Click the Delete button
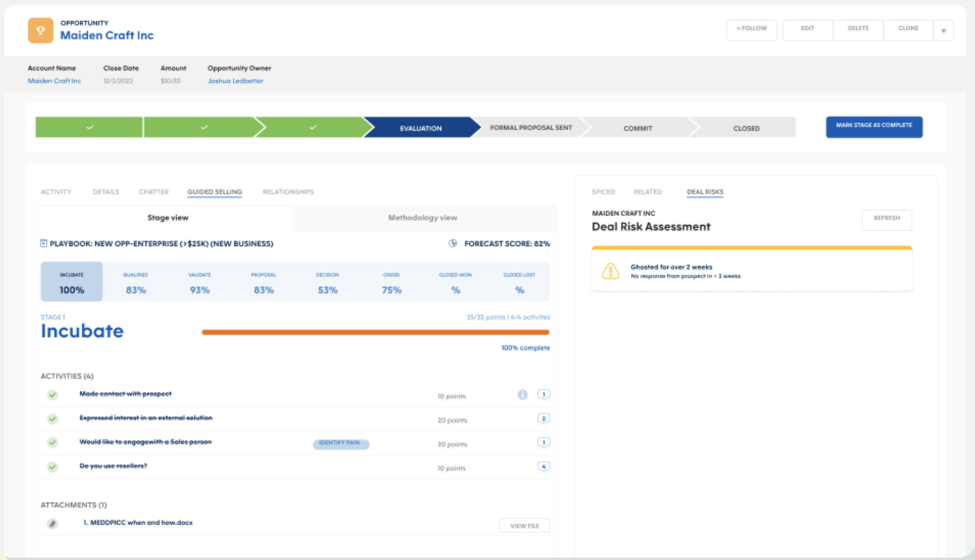 pyautogui.click(x=858, y=30)
